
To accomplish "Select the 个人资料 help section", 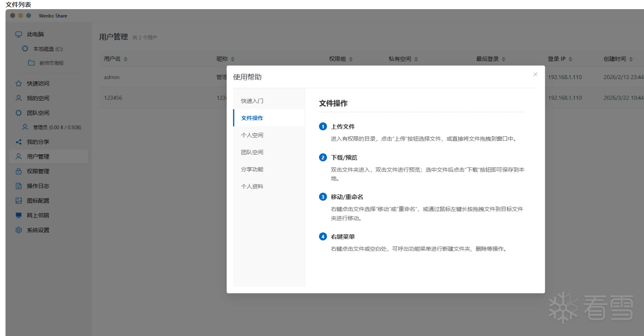I will 252,187.
